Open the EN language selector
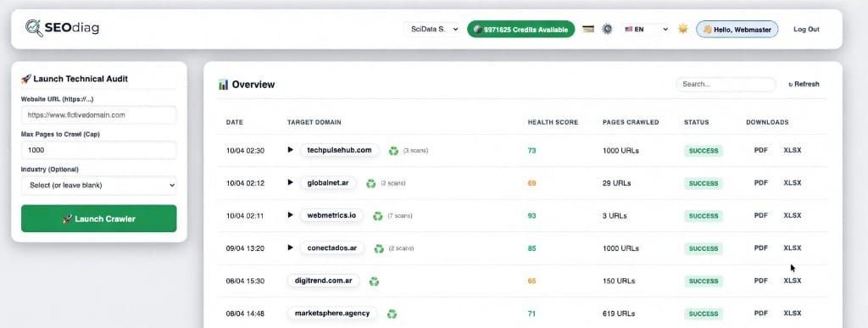The image size is (868, 328). click(x=646, y=30)
